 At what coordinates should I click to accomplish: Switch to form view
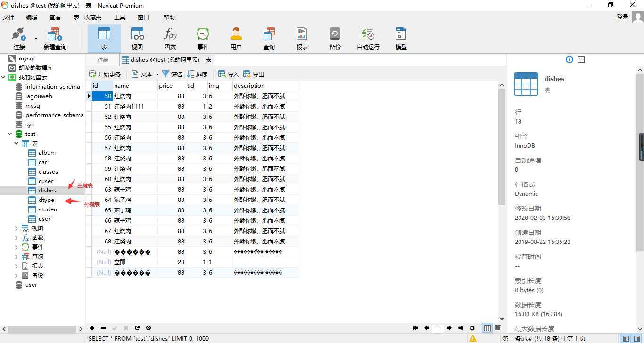[498, 328]
